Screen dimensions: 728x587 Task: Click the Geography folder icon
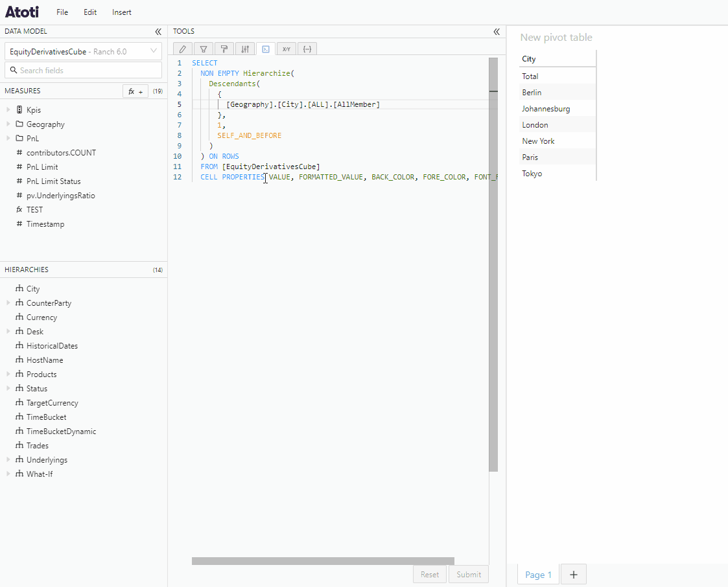pos(19,124)
